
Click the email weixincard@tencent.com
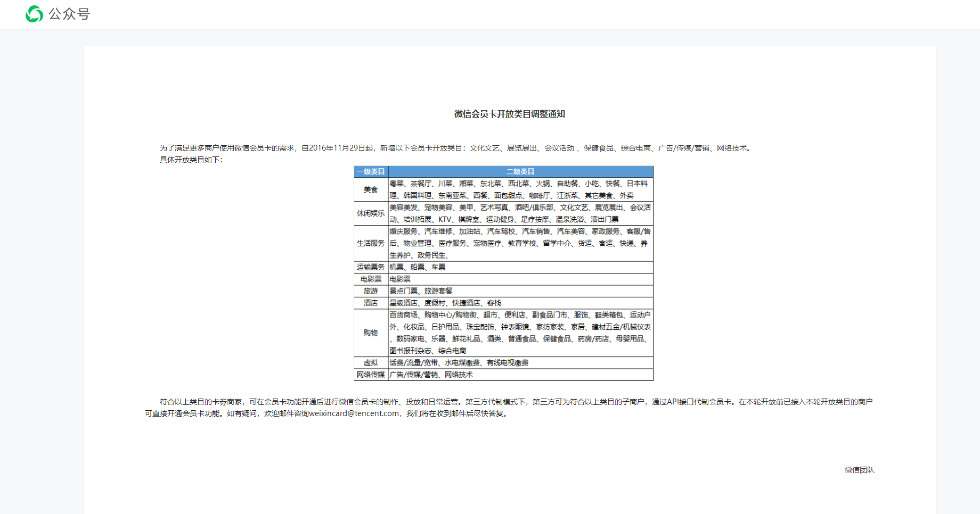click(354, 413)
